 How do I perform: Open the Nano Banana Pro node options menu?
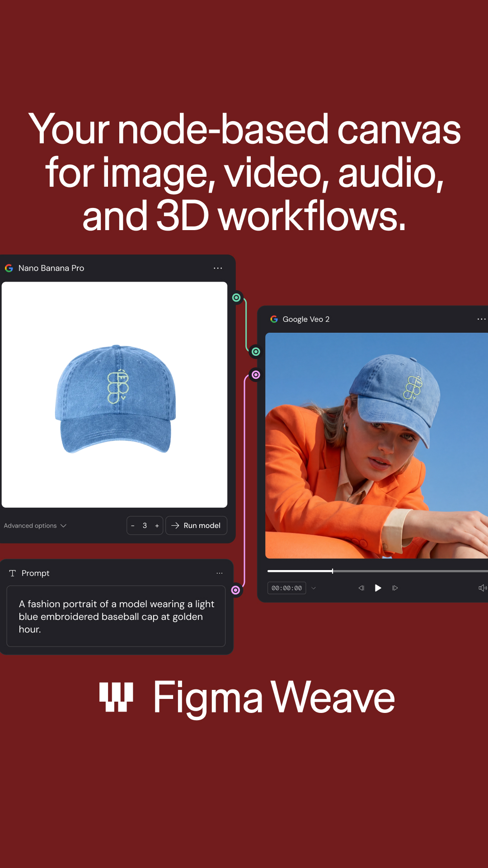click(218, 268)
